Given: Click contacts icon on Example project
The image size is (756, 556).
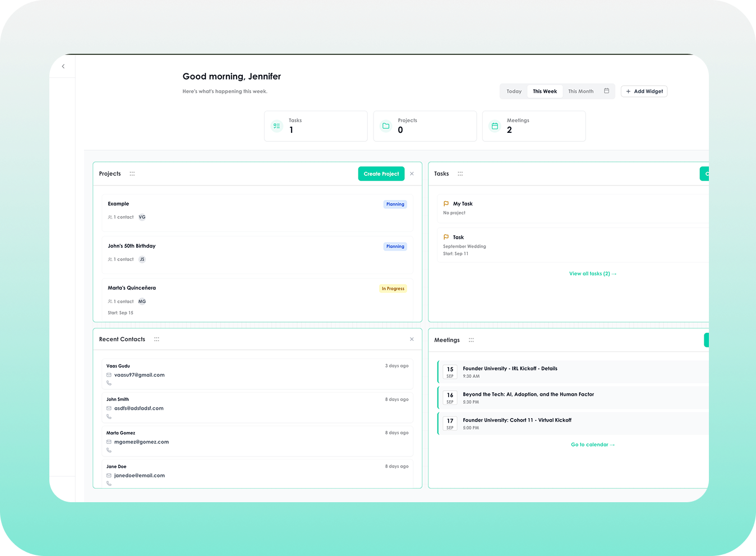Looking at the screenshot, I should 110,217.
